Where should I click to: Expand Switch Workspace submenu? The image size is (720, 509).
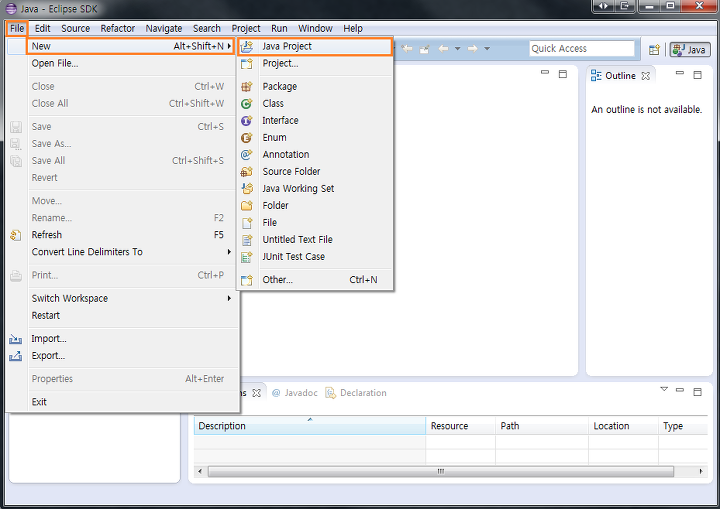(x=229, y=298)
